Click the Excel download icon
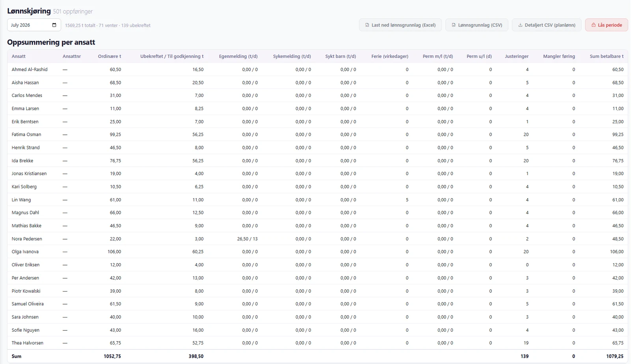This screenshot has width=631, height=364. tap(367, 25)
